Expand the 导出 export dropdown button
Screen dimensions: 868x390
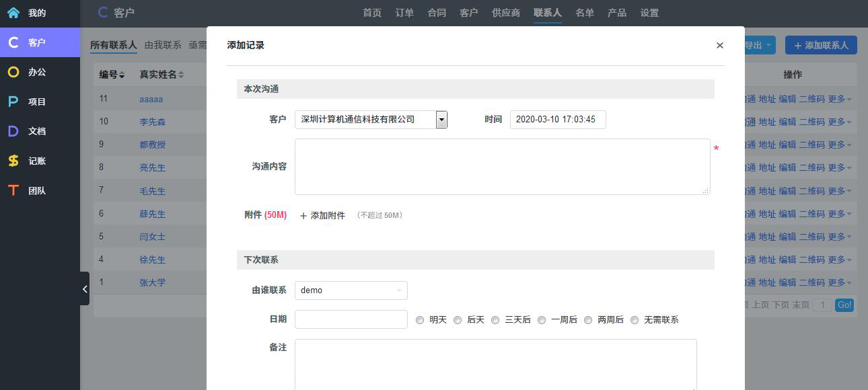(759, 45)
